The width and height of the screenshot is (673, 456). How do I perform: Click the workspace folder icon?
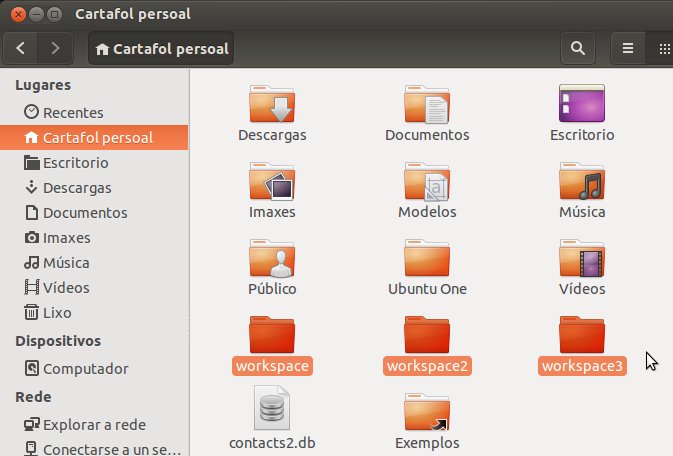(x=272, y=334)
